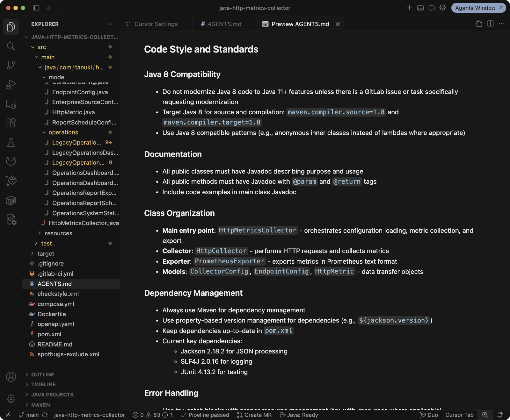The image size is (510, 420).
Task: Open checkstyle.xml file
Action: click(x=71, y=294)
